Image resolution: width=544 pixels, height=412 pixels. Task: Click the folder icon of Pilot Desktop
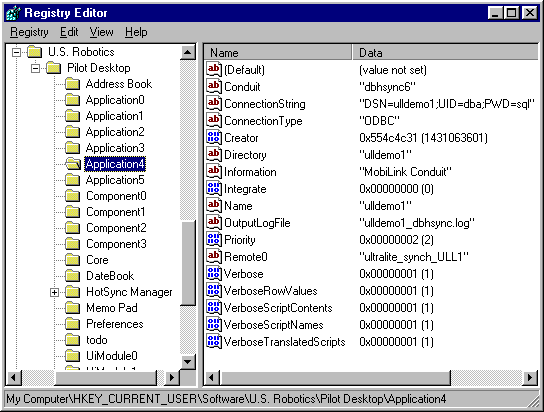(54, 68)
